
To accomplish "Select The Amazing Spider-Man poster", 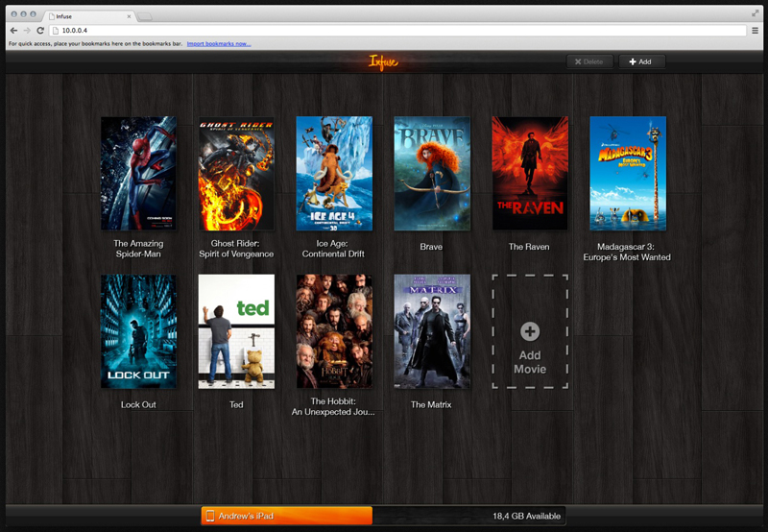I will [138, 173].
